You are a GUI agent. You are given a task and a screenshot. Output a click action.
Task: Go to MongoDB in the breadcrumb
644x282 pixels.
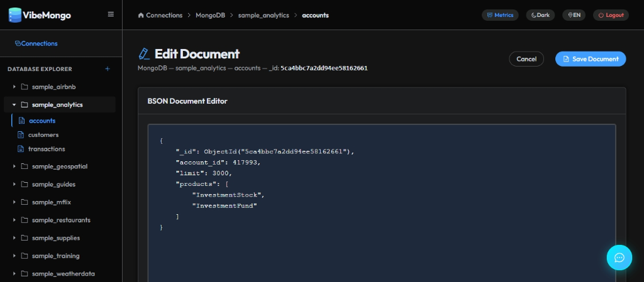(210, 15)
